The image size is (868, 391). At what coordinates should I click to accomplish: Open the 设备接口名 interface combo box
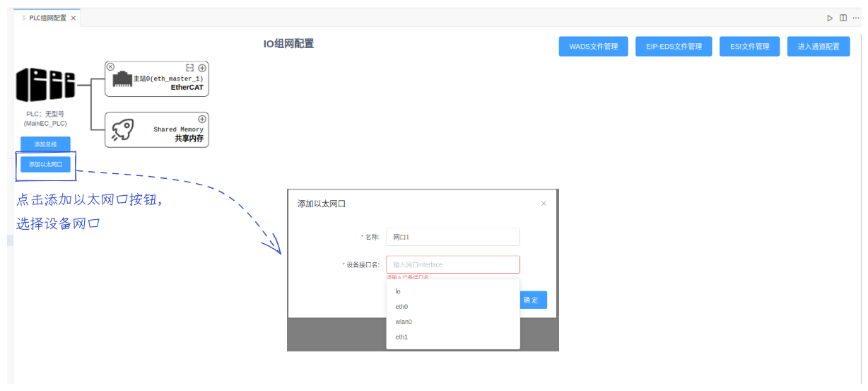pyautogui.click(x=453, y=264)
